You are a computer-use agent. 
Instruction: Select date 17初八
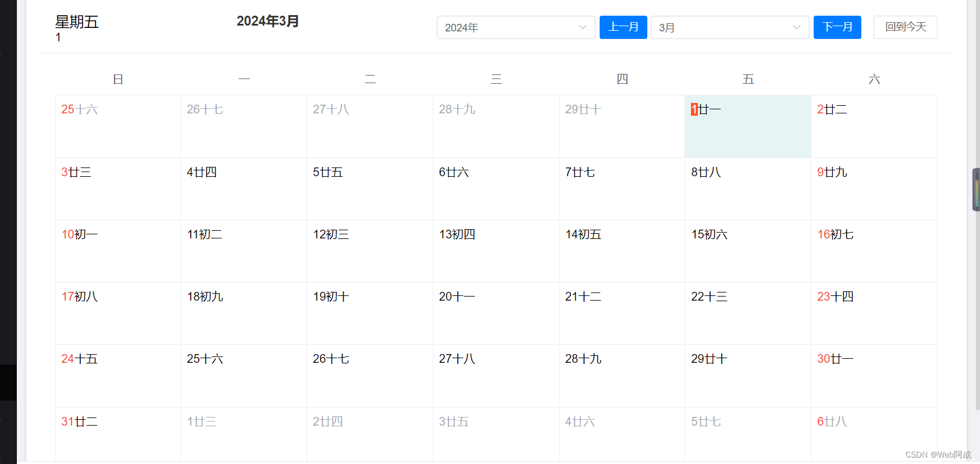coord(118,313)
